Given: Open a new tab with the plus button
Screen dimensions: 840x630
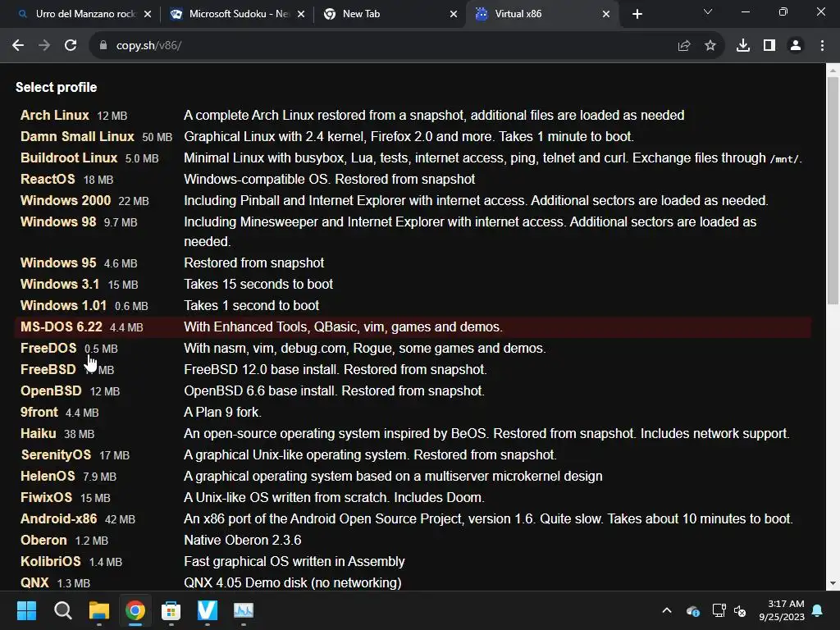Looking at the screenshot, I should coord(637,15).
